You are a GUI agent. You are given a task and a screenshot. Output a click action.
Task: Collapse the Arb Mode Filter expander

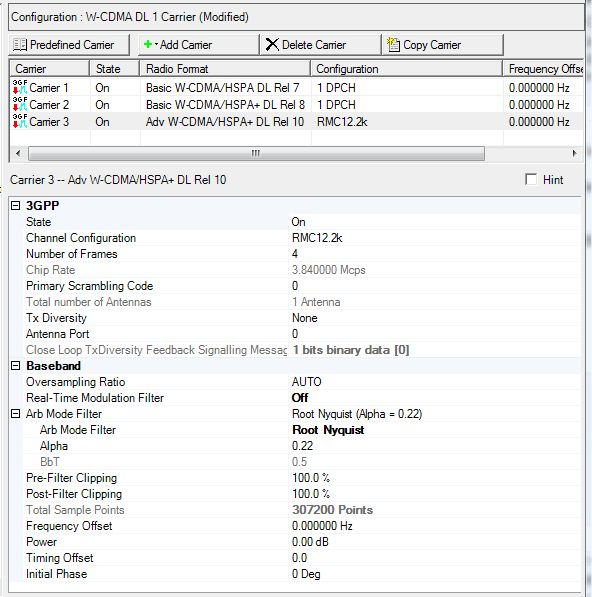(15, 414)
